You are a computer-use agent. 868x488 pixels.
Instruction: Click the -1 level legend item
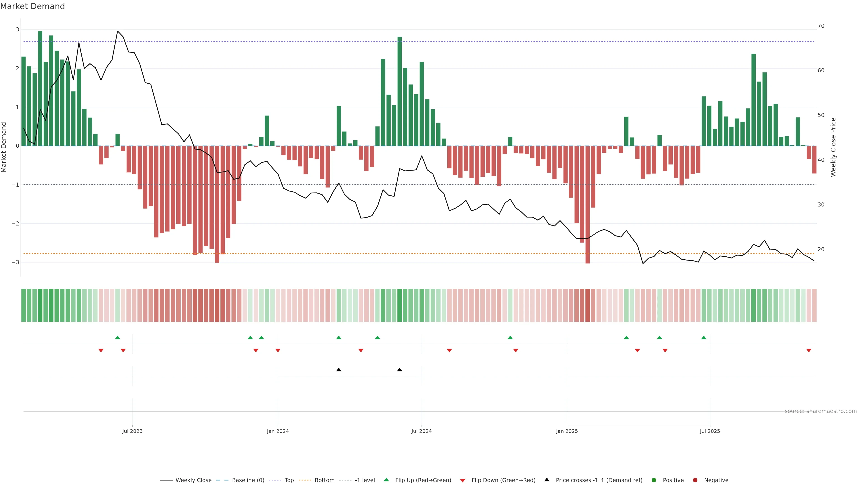pyautogui.click(x=365, y=480)
